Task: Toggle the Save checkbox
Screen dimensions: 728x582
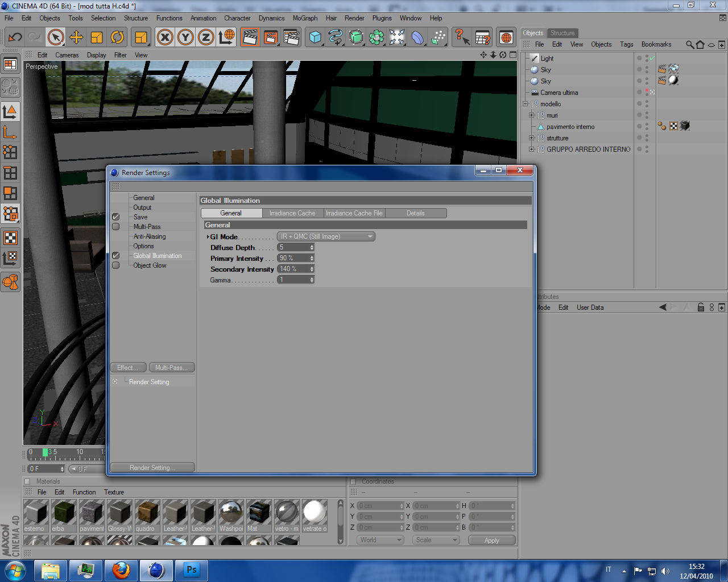Action: coord(116,217)
